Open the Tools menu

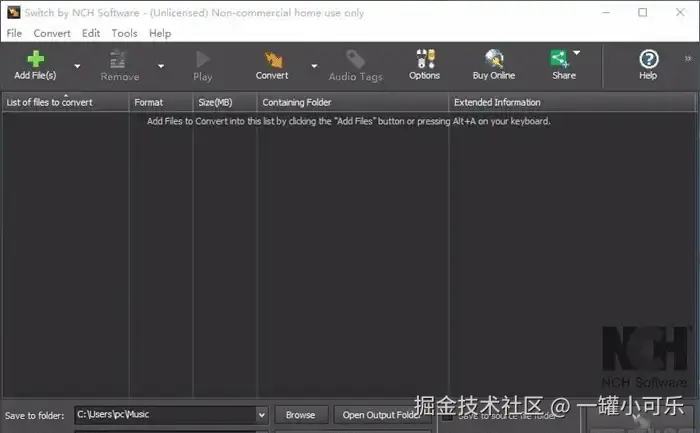125,33
